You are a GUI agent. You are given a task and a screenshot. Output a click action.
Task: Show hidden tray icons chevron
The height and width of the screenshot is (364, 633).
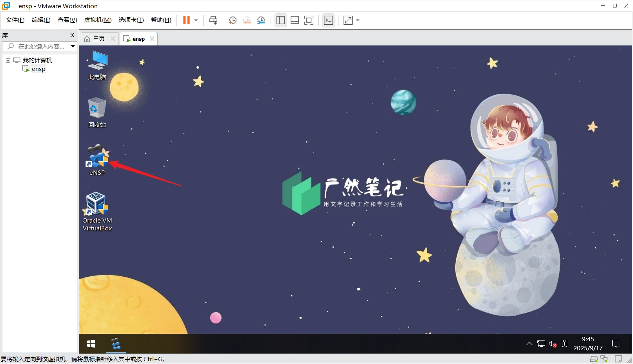(x=529, y=344)
